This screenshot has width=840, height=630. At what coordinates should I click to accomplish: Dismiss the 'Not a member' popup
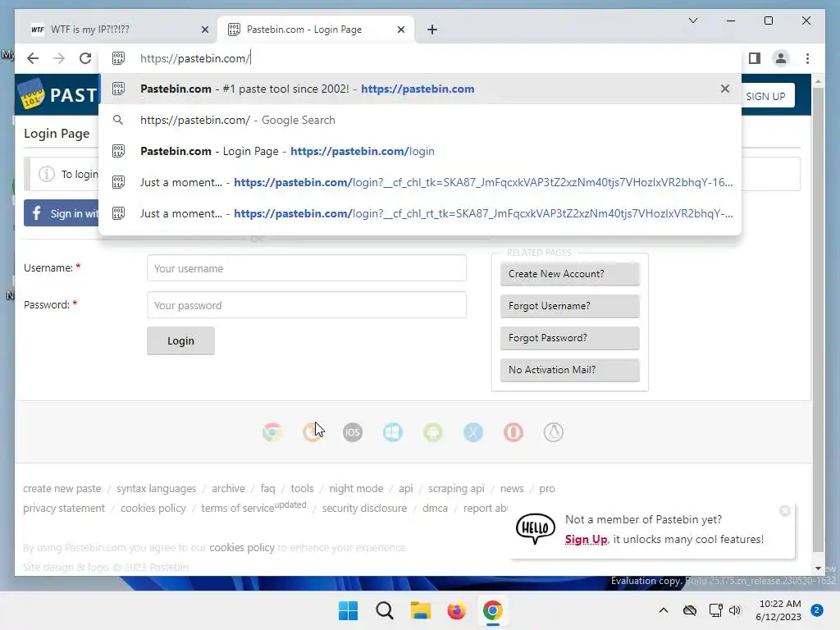click(785, 511)
